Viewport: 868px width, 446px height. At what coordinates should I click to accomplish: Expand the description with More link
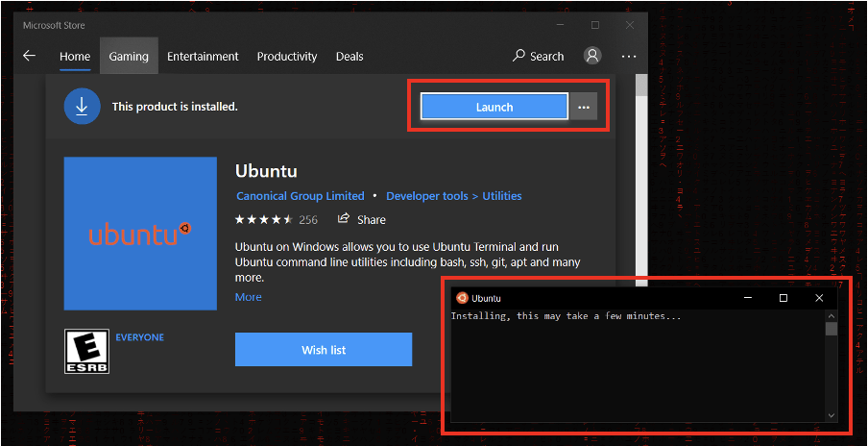click(248, 297)
